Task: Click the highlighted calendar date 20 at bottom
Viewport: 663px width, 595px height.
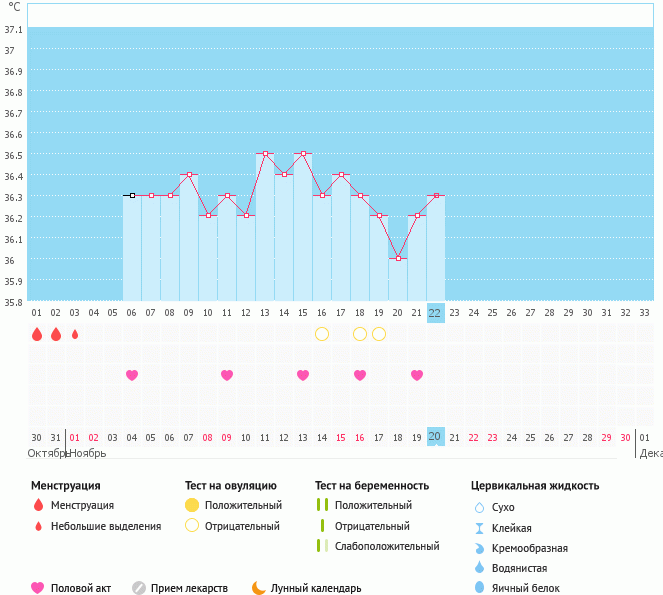Action: coord(435,437)
